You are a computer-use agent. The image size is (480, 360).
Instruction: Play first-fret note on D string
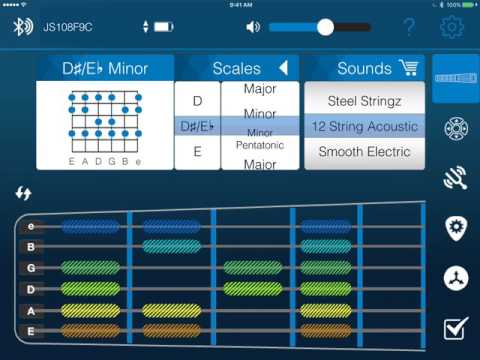(90, 289)
